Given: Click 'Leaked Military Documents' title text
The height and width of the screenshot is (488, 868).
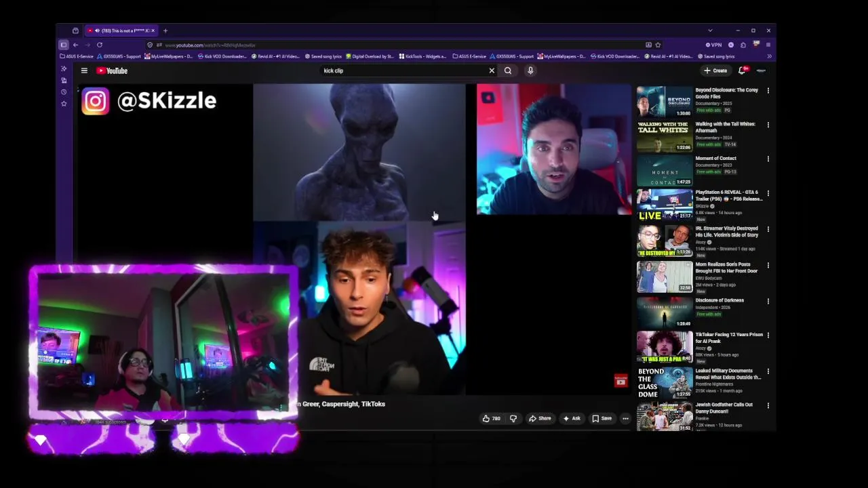Looking at the screenshot, I should pos(728,373).
